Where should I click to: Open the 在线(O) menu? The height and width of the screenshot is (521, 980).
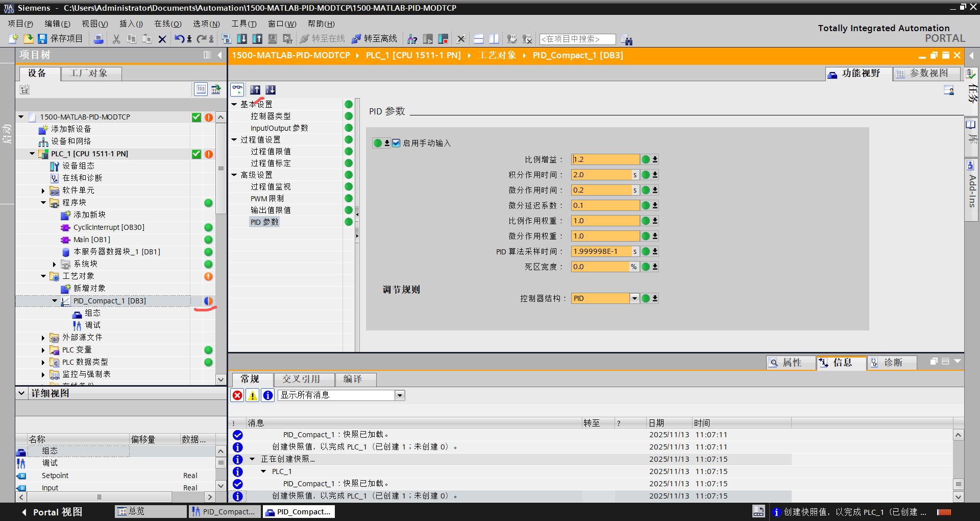tap(168, 24)
